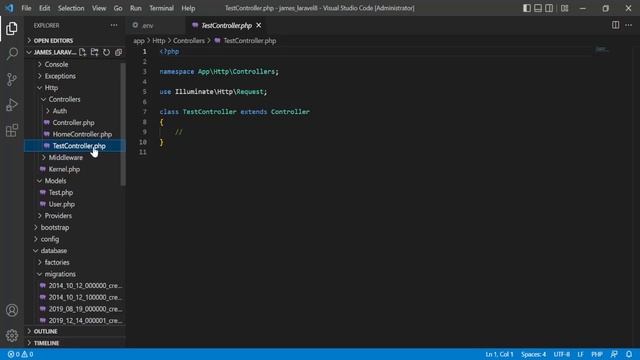The height and width of the screenshot is (360, 640).
Task: Open the Source Control view
Action: [12, 79]
